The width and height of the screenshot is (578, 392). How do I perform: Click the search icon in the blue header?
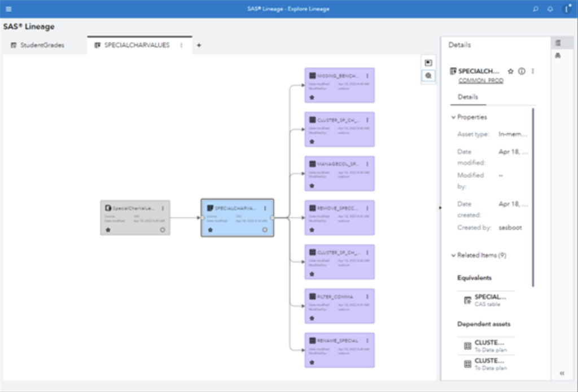[x=536, y=9]
